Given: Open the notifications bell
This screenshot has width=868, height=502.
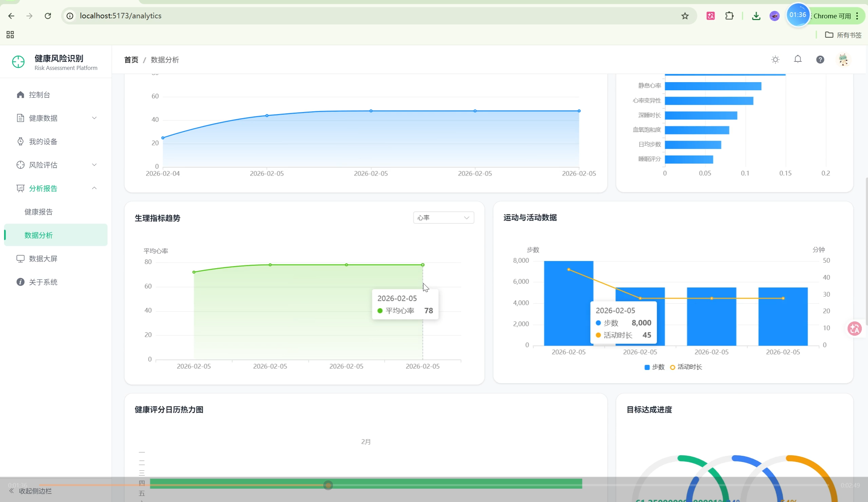Looking at the screenshot, I should pos(797,59).
